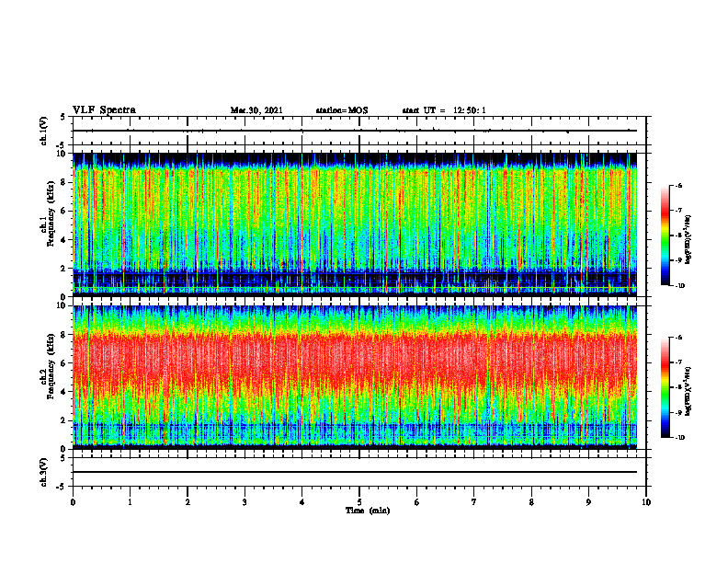The width and height of the screenshot is (728, 563).
Task: Click time axis tick label "3"
Action: (x=245, y=502)
